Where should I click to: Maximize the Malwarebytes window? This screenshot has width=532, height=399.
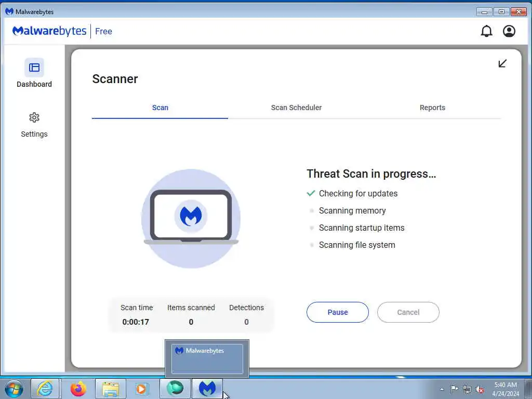point(501,12)
